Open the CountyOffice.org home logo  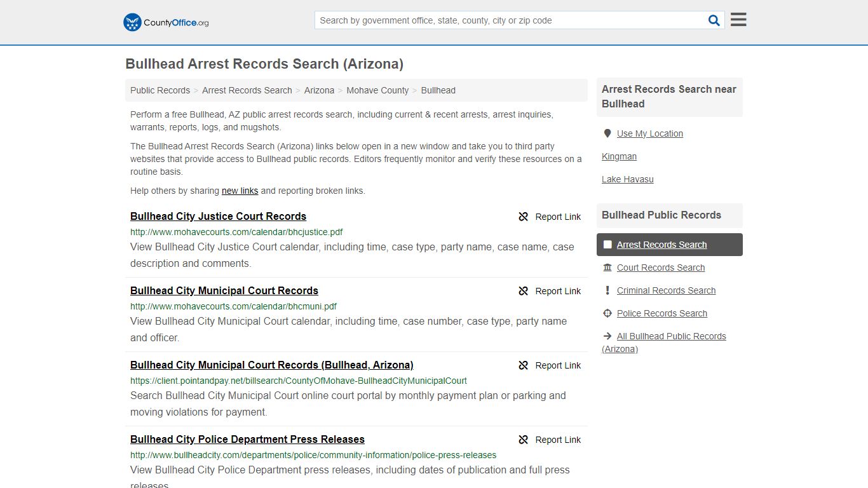click(x=166, y=22)
